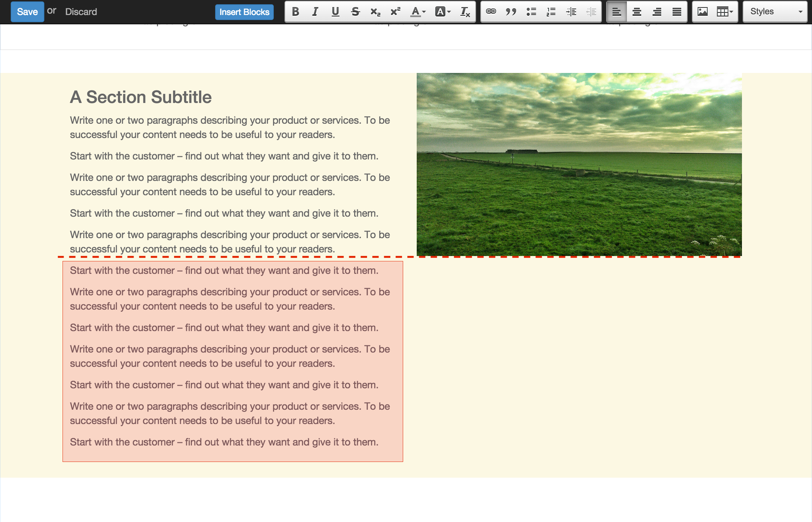The height and width of the screenshot is (522, 812).
Task: Apply strikethrough formatting
Action: (355, 12)
